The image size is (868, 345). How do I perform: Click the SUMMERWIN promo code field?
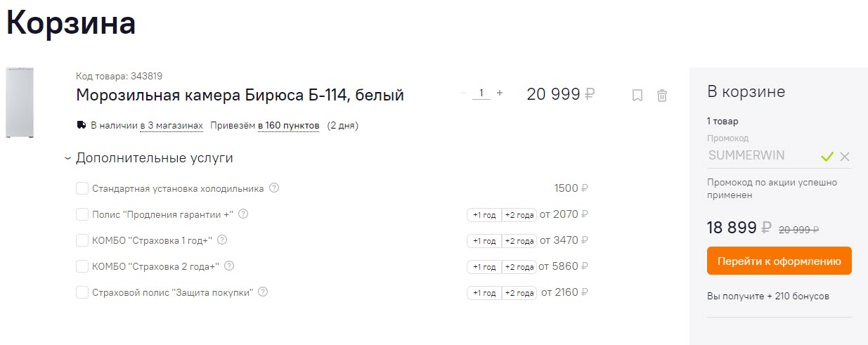[x=760, y=156]
